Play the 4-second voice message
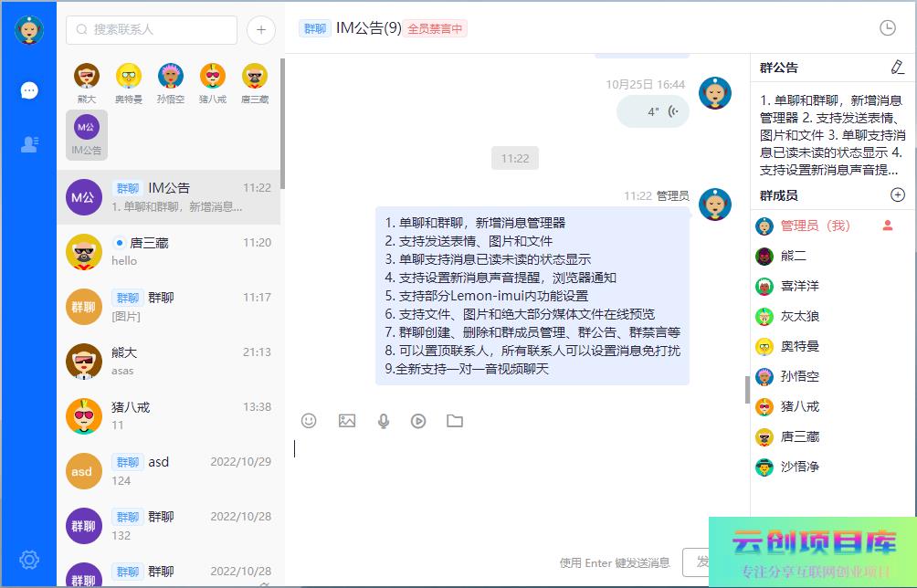 coord(654,111)
